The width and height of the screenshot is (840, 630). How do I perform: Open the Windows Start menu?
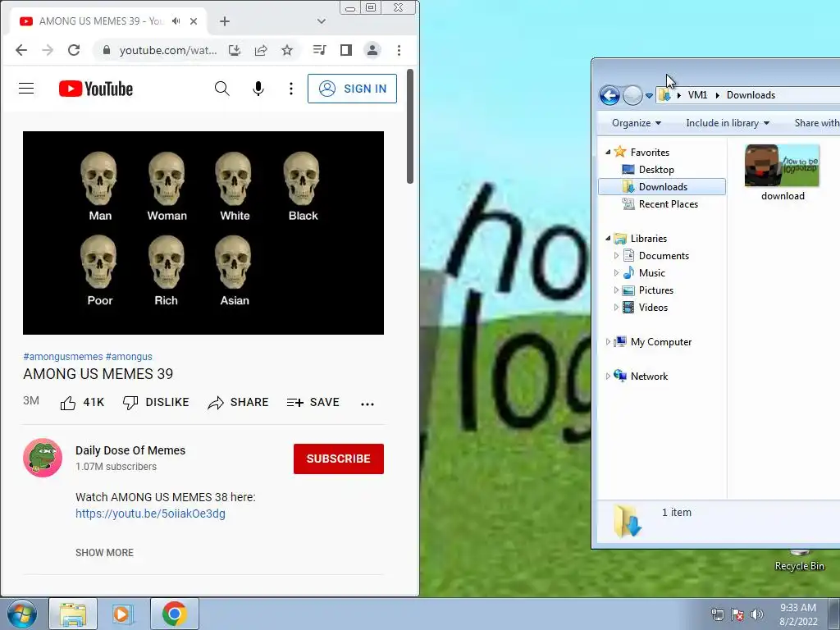click(21, 614)
